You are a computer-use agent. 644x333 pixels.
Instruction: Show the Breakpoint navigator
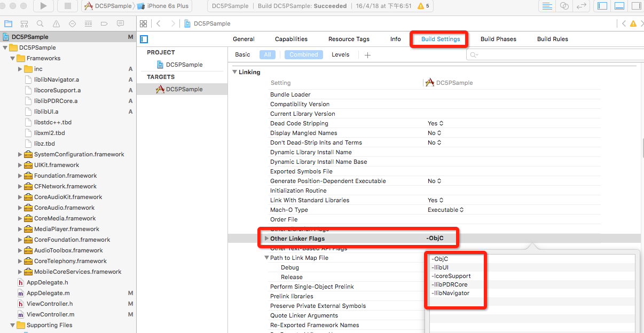(x=104, y=24)
